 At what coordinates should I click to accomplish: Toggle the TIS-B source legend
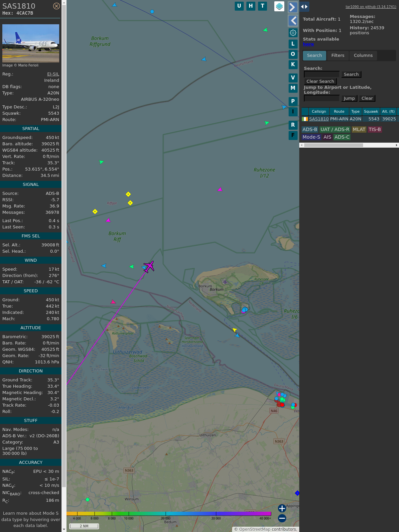coord(375,130)
